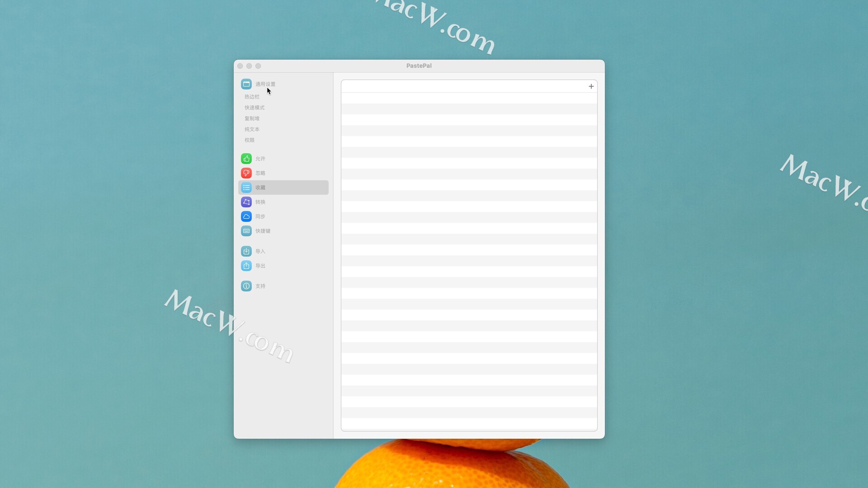Screen dimensions: 868x488
Task: Select the 快速模式 sub-item
Action: pyautogui.click(x=255, y=108)
